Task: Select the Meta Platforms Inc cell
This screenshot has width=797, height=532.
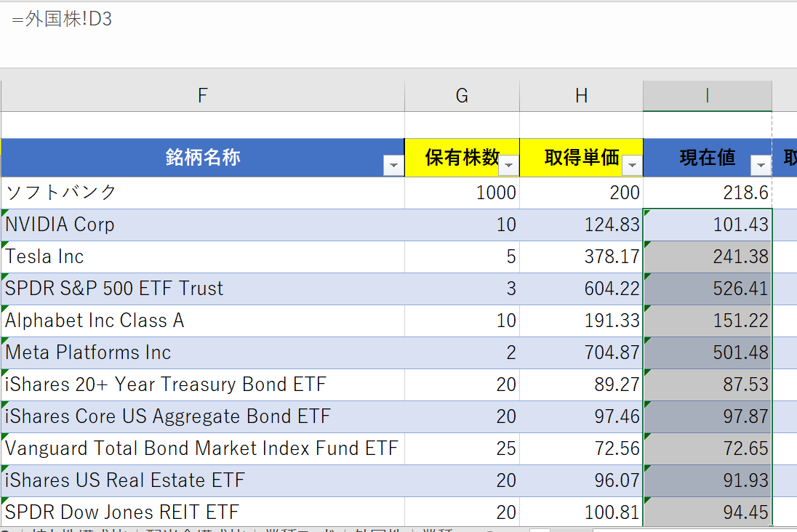Action: (203, 352)
